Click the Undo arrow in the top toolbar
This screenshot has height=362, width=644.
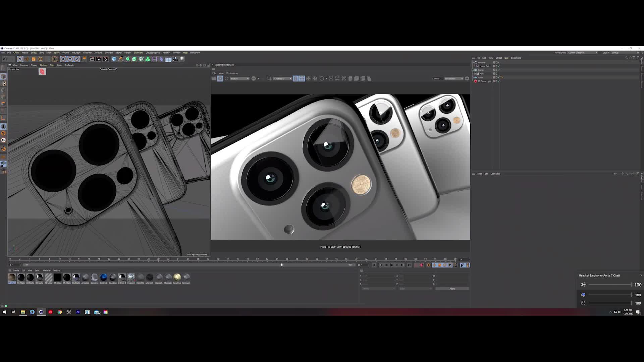5,59
